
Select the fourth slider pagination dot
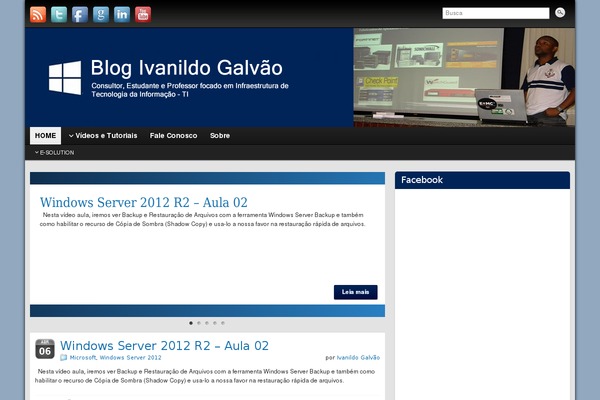point(215,323)
